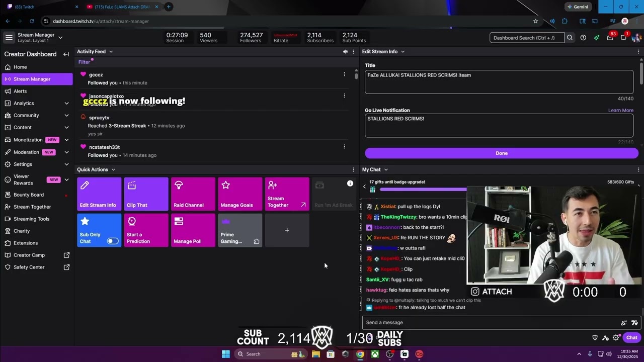Open Extensions in sidebar
644x362 pixels.
(37, 243)
